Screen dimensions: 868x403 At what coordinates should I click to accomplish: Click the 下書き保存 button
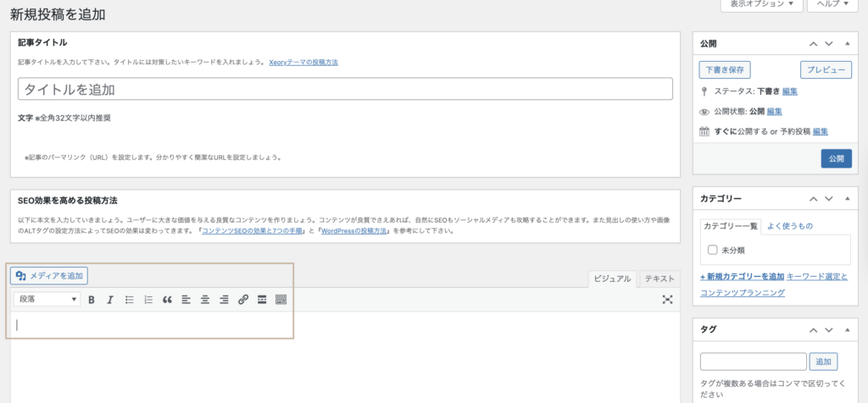725,70
